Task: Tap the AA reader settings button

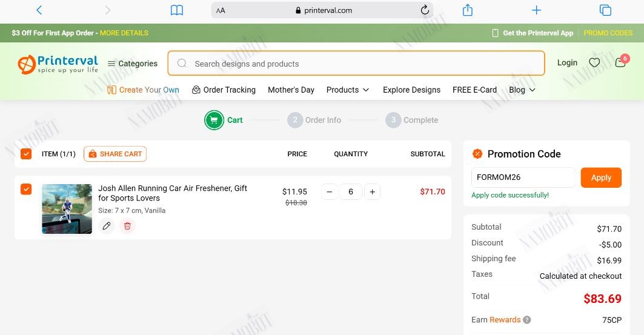Action: coord(221,11)
